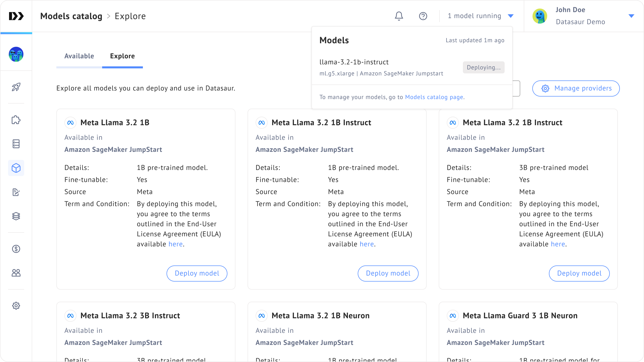
Task: Open the team members sidebar icon
Action: coord(16,273)
